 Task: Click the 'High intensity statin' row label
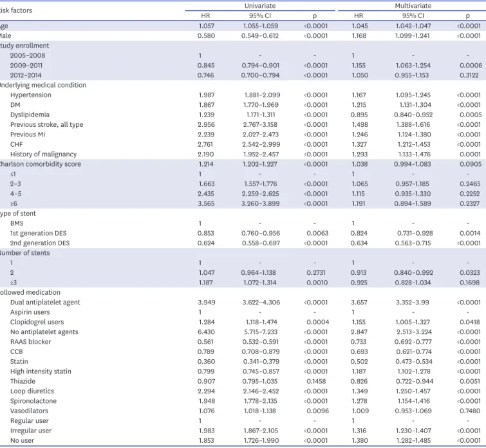[x=41, y=371]
